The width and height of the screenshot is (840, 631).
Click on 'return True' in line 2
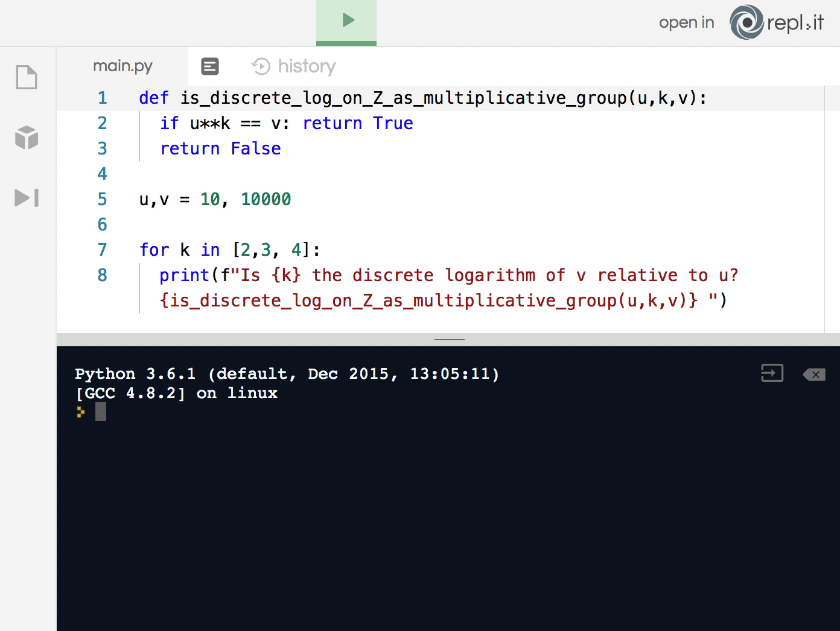(358, 123)
